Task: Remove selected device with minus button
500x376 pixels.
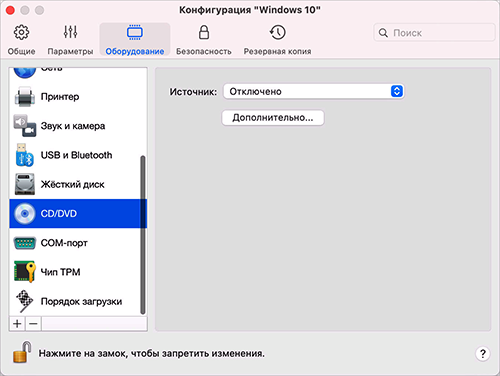Action: click(x=33, y=324)
